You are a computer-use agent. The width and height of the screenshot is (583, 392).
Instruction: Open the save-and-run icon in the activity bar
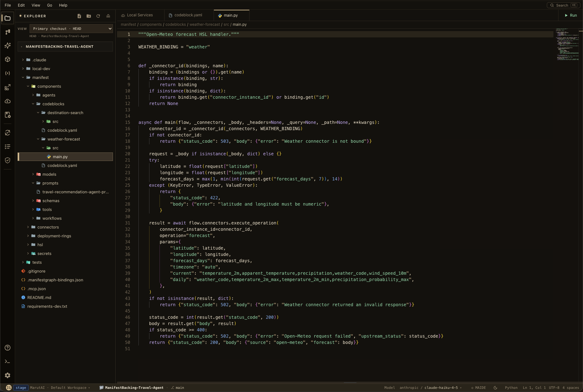pos(8,115)
